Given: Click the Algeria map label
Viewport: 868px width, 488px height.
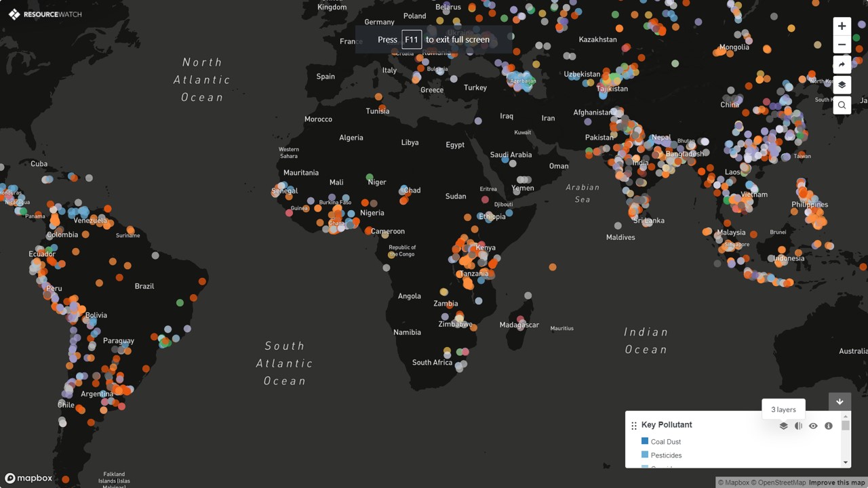Looking at the screenshot, I should point(351,138).
